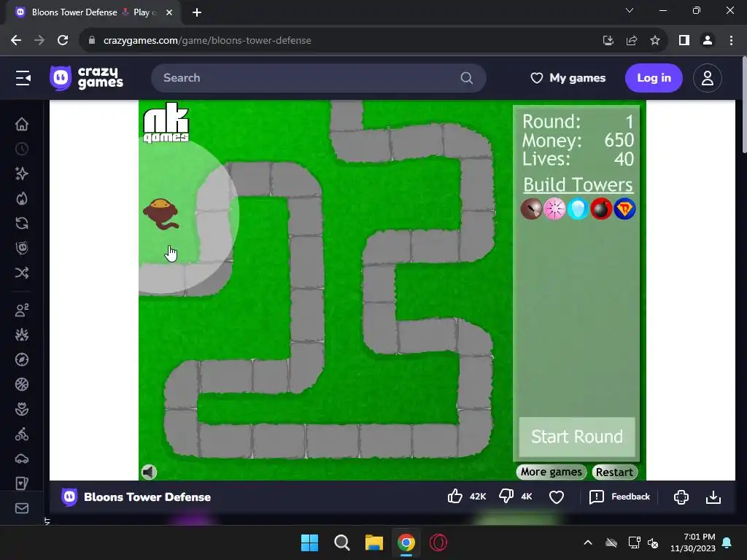The height and width of the screenshot is (560, 747).
Task: Bookmark this page star icon
Action: click(x=655, y=41)
